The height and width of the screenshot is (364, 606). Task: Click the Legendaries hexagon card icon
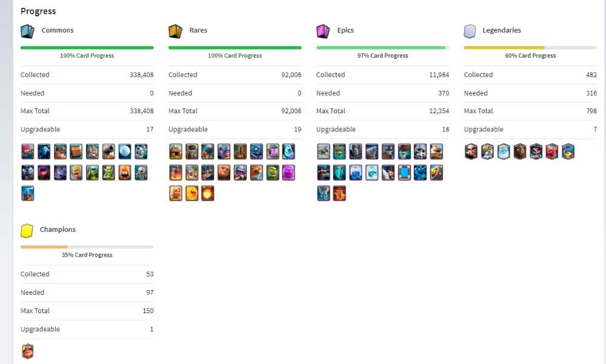(x=470, y=31)
